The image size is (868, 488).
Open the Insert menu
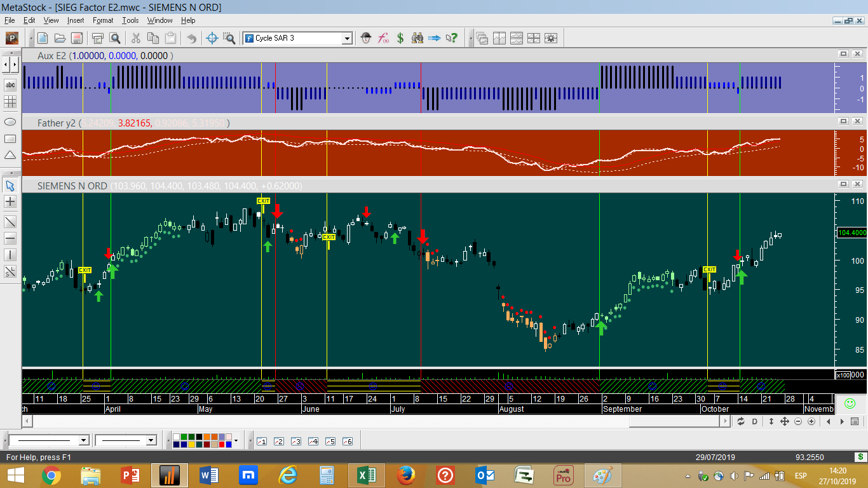pos(76,20)
